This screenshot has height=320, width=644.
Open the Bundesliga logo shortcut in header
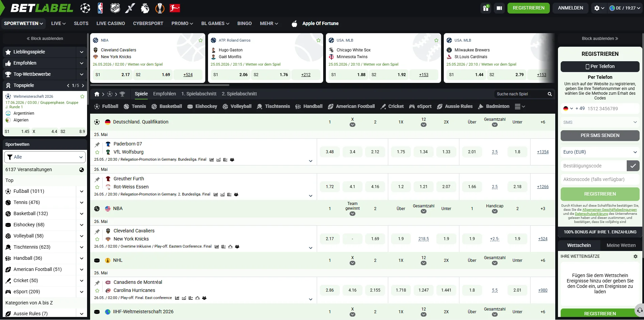point(175,8)
